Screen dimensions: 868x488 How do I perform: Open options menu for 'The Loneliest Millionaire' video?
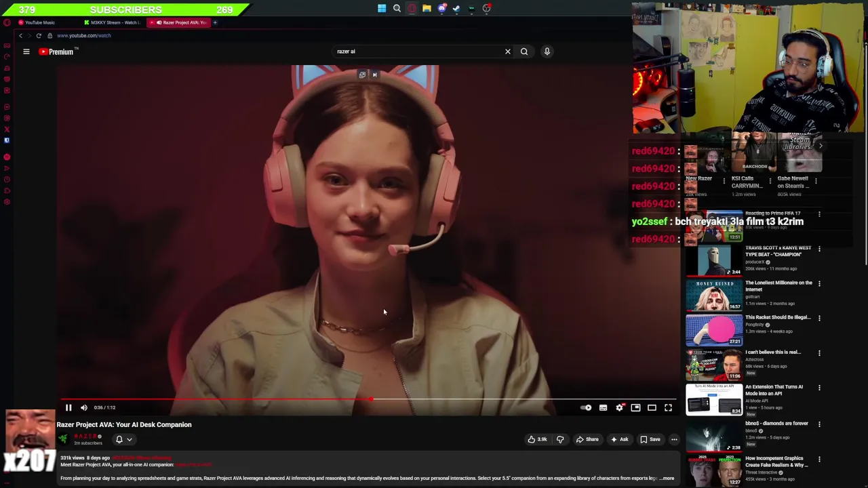tap(819, 284)
